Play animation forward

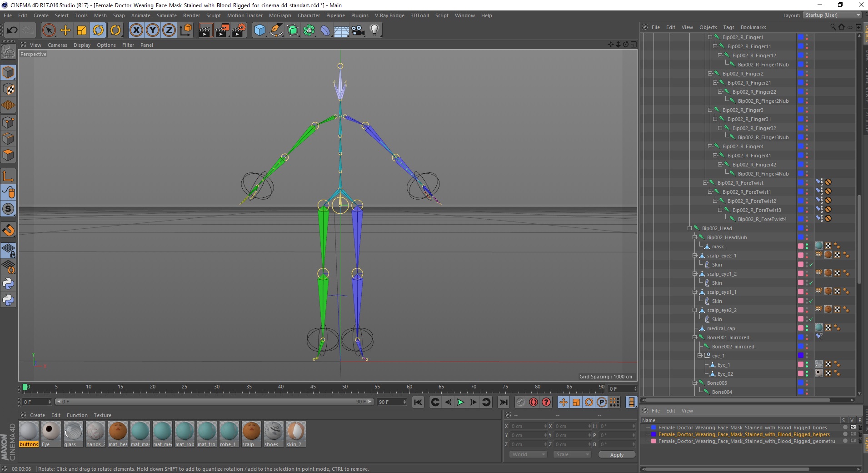point(460,402)
